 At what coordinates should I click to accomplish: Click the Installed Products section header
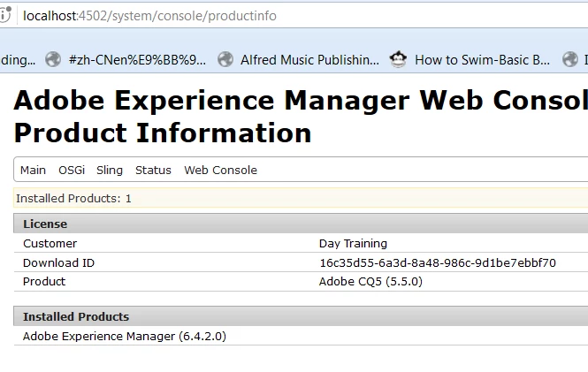pyautogui.click(x=76, y=316)
